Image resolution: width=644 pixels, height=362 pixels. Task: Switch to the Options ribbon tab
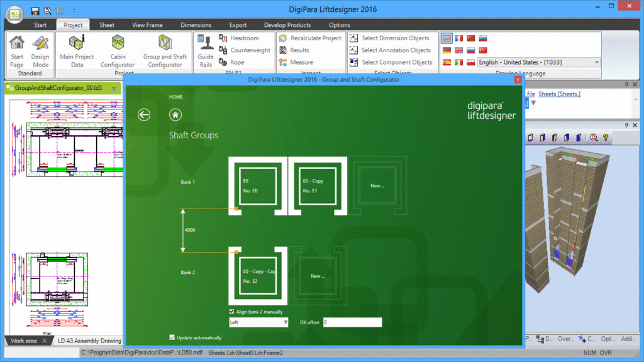tap(340, 25)
